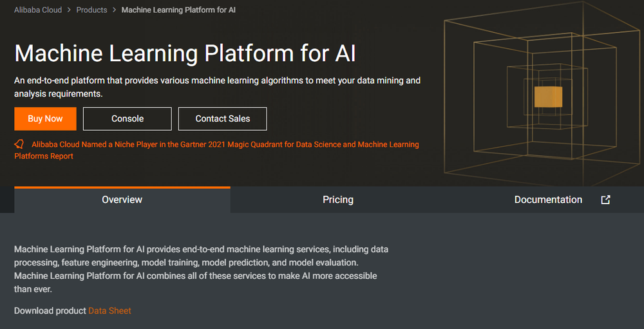Image resolution: width=644 pixels, height=329 pixels.
Task: Download the product Data Sheet
Action: point(109,311)
